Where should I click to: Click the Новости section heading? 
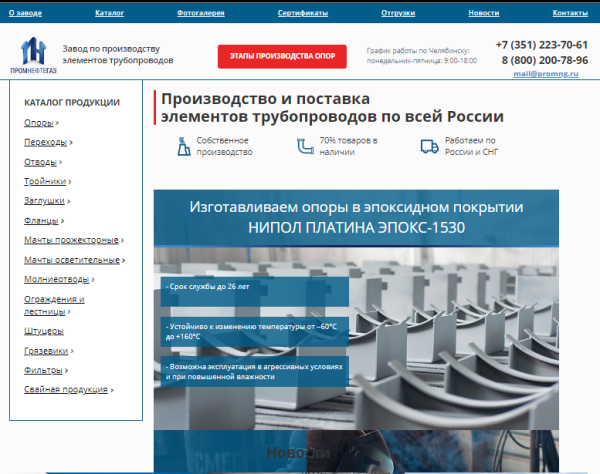[x=298, y=453]
